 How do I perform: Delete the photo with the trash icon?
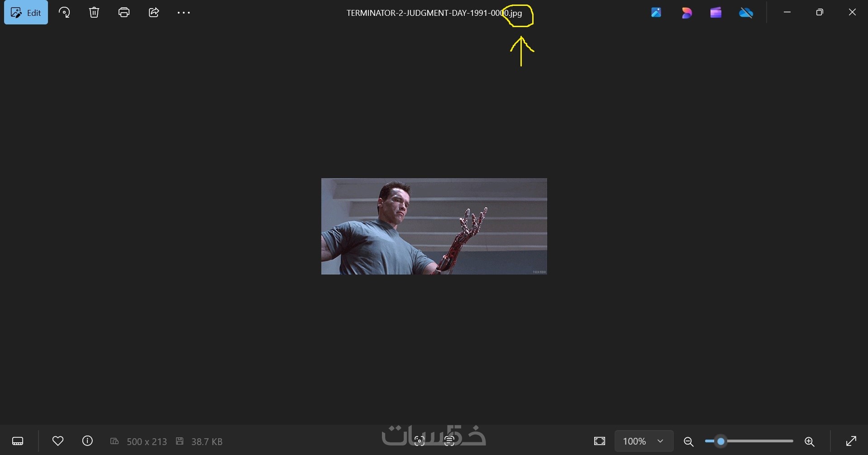pyautogui.click(x=94, y=13)
